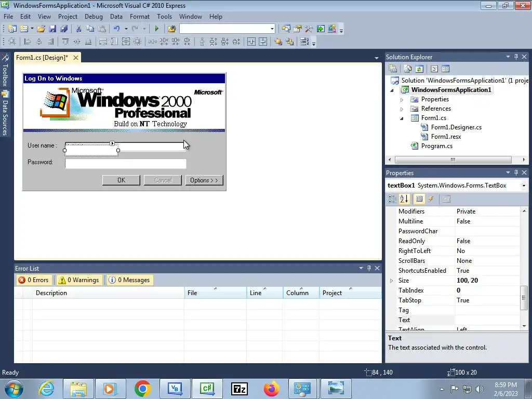The width and height of the screenshot is (532, 399).
Task: Open Firefox from the Windows taskbar
Action: point(271,389)
